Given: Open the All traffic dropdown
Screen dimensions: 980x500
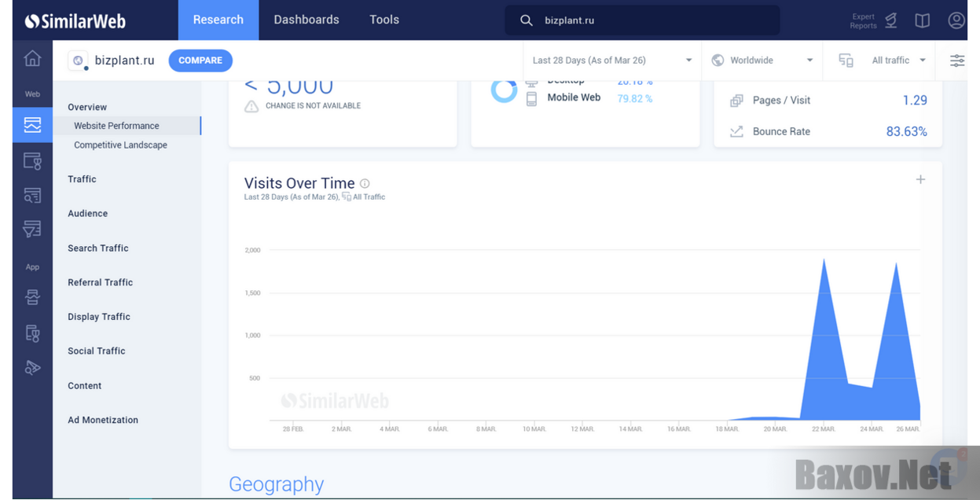Looking at the screenshot, I should (898, 61).
